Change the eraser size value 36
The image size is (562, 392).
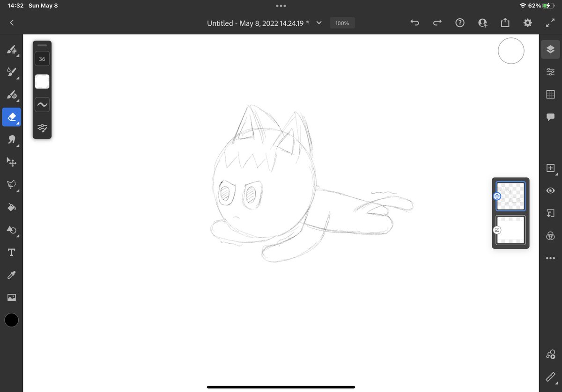click(x=42, y=59)
